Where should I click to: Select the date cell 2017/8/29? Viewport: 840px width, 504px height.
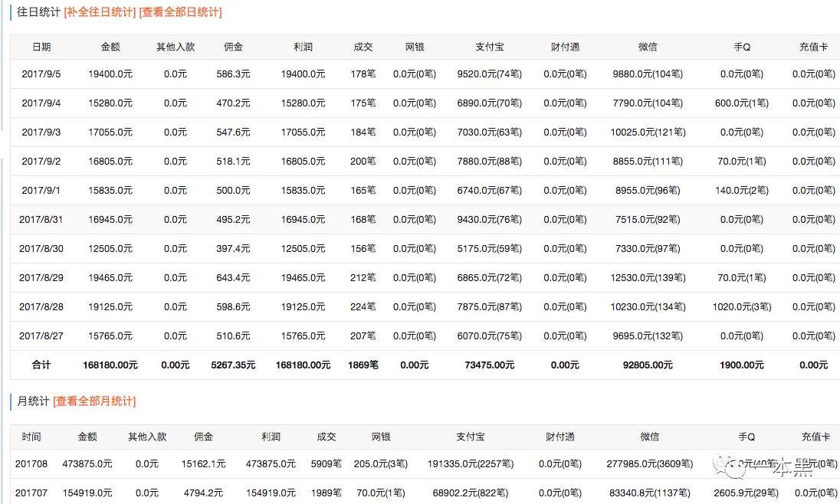coord(41,277)
